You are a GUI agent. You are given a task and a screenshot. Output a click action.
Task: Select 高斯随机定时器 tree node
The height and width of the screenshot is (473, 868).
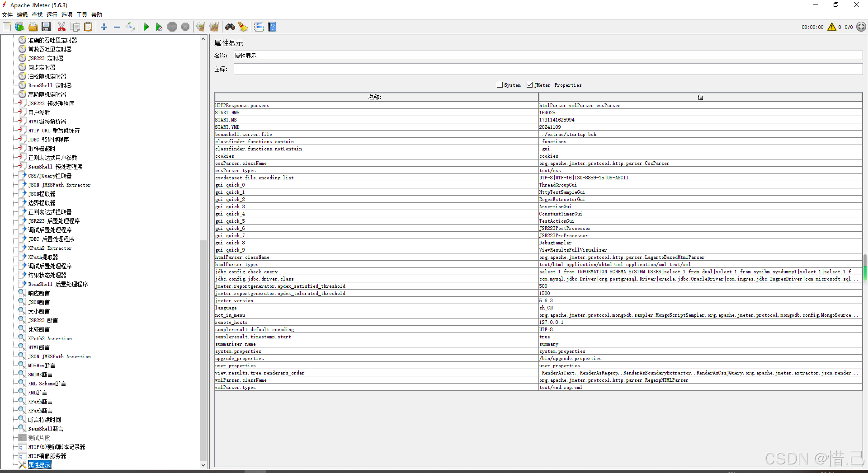pyautogui.click(x=47, y=94)
